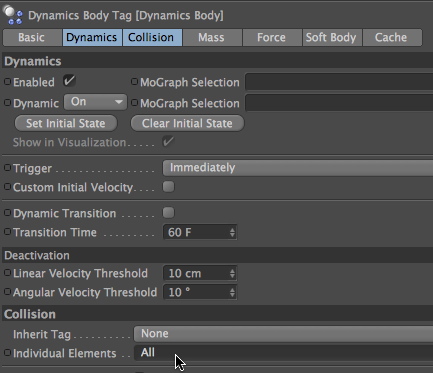Click keyframe dot beside Angular Velocity Threshold
The height and width of the screenshot is (373, 433).
7,292
